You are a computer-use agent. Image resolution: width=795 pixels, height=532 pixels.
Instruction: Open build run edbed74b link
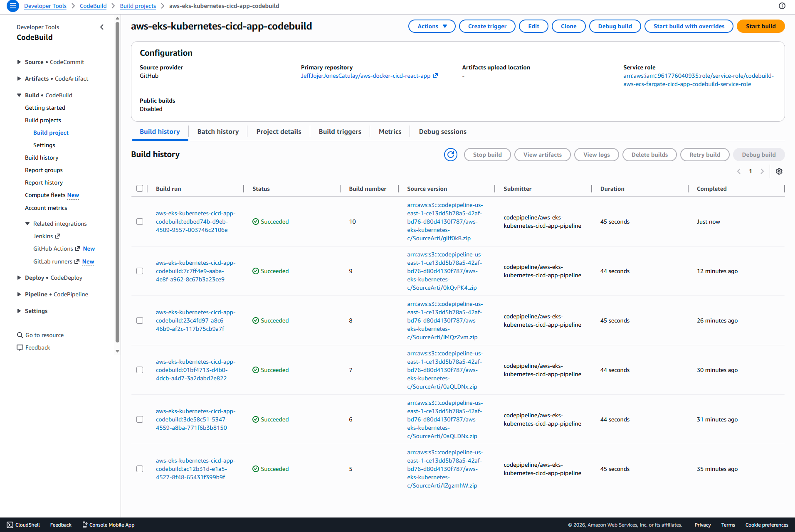[195, 222]
